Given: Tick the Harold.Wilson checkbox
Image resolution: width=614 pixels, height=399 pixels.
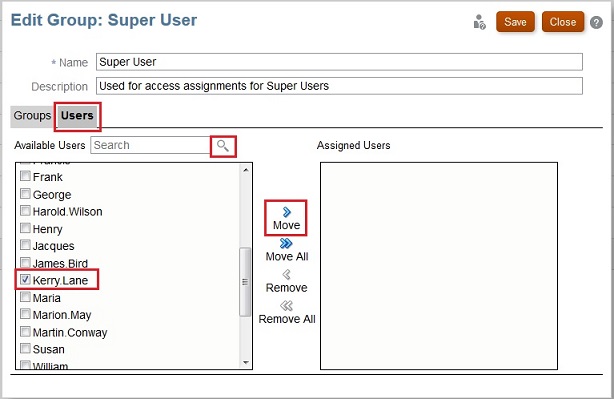Looking at the screenshot, I should point(25,211).
